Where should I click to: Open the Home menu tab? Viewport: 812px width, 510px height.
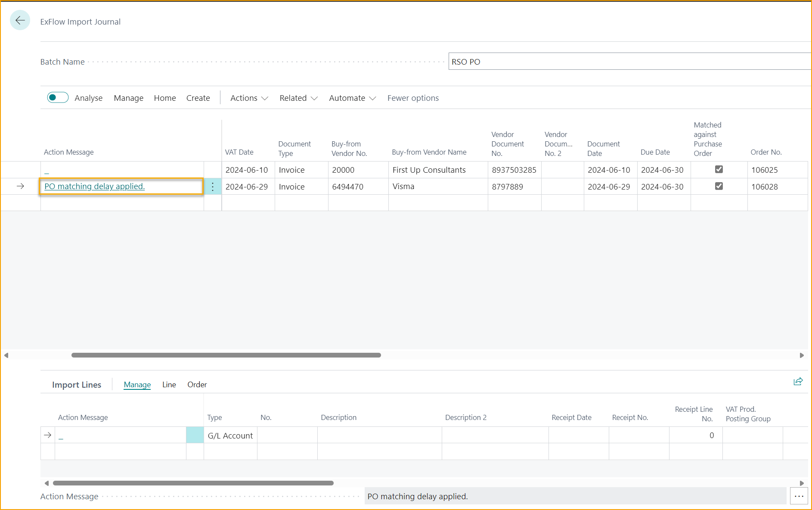coord(165,98)
